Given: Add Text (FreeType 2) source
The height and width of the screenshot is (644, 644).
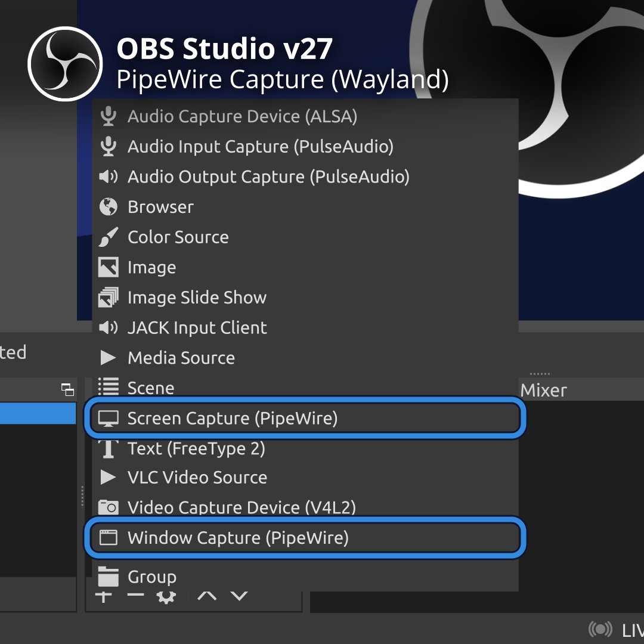Looking at the screenshot, I should (305, 448).
